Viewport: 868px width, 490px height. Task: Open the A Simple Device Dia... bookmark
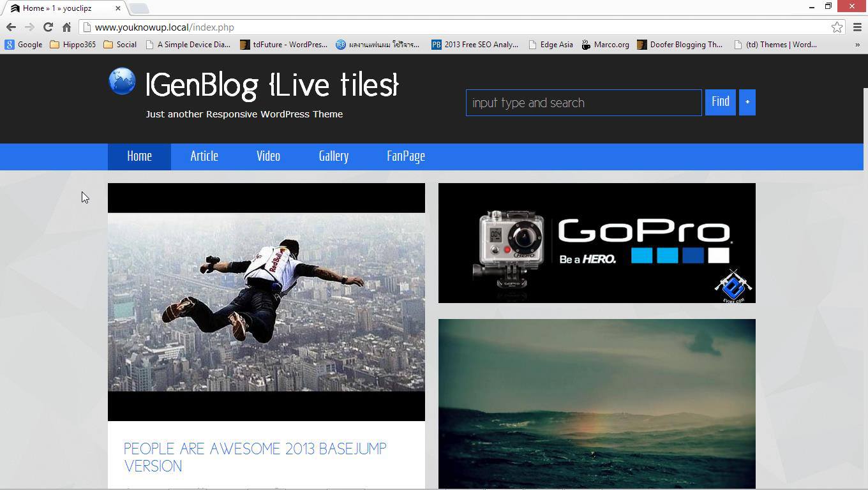tap(188, 45)
